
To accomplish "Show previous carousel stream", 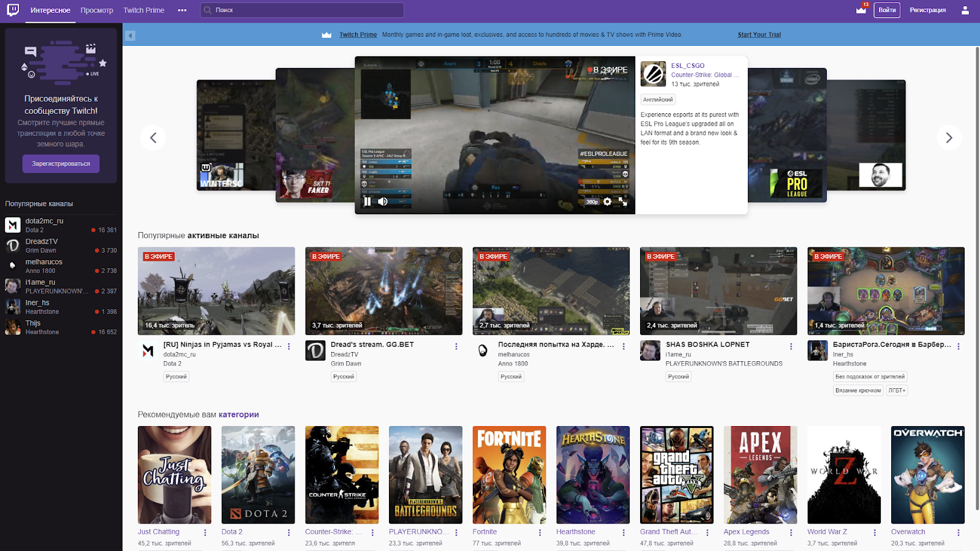I will (153, 138).
